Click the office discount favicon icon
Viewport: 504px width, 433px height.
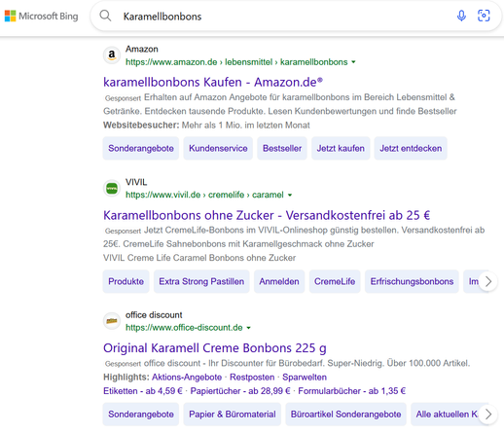coord(112,321)
